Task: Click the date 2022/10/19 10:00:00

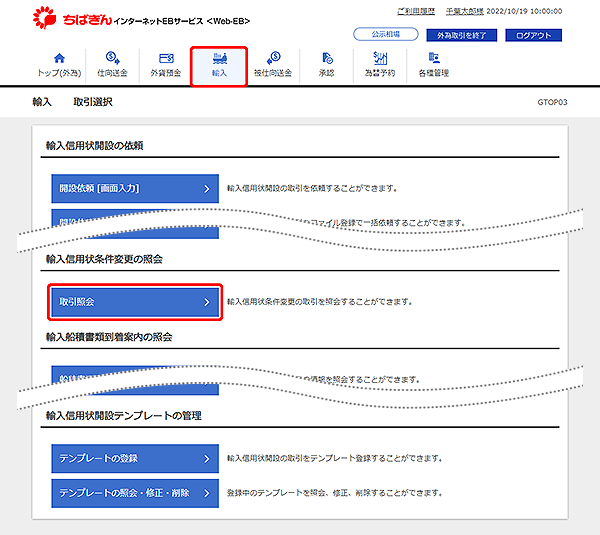Action: 524,11
